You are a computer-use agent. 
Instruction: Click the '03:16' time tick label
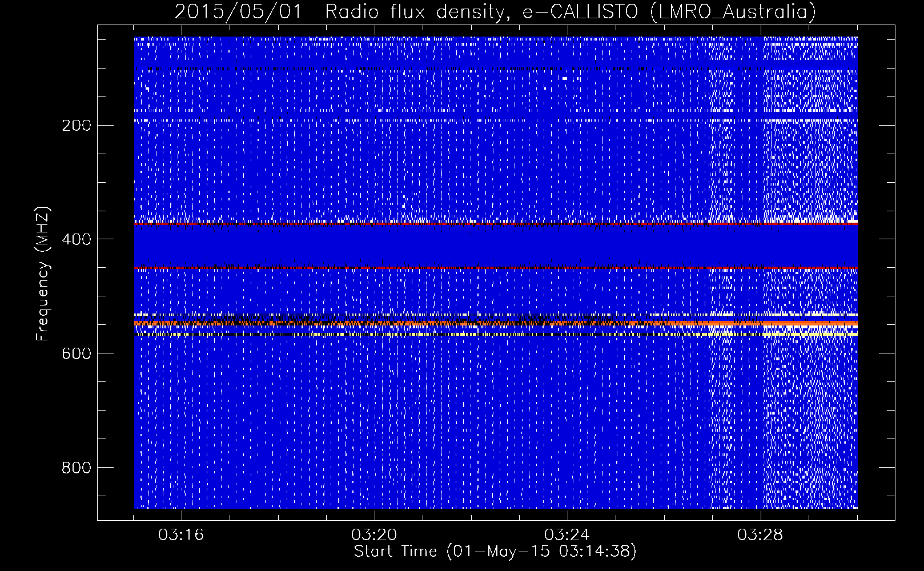point(181,534)
